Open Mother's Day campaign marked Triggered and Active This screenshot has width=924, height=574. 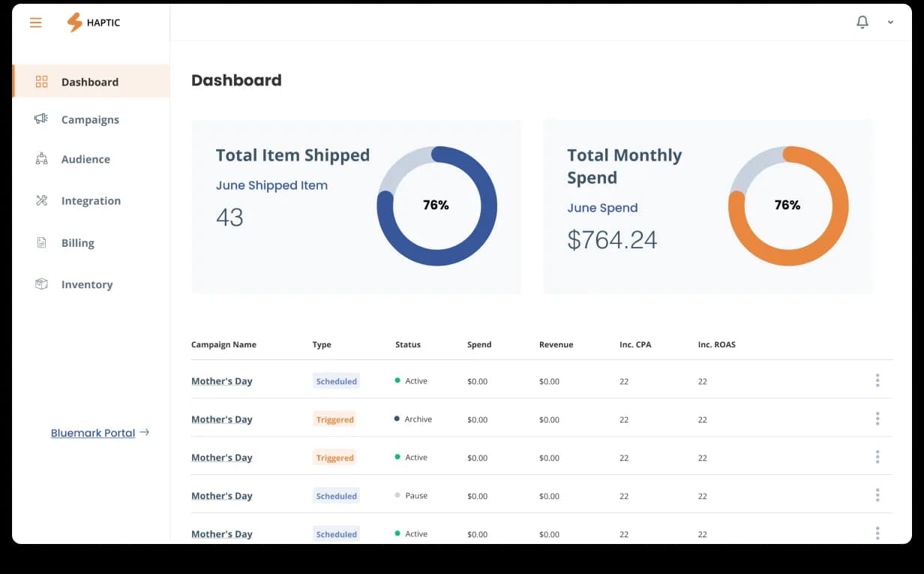[x=221, y=458]
